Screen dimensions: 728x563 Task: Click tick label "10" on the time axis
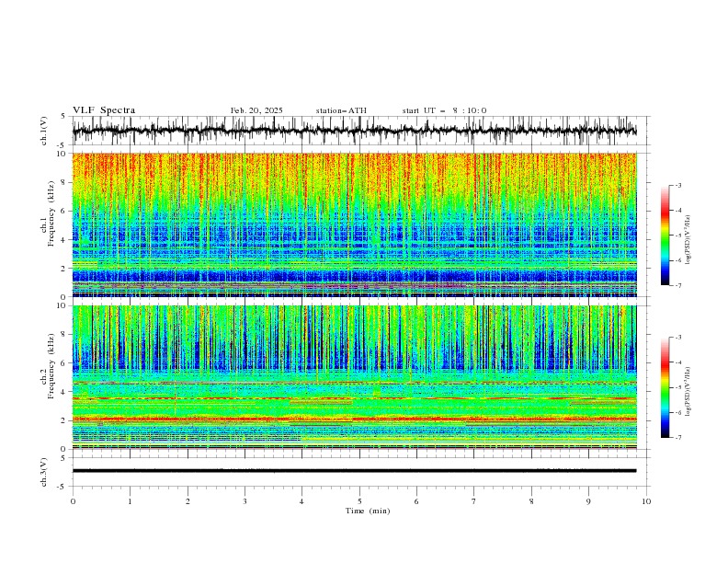646,501
